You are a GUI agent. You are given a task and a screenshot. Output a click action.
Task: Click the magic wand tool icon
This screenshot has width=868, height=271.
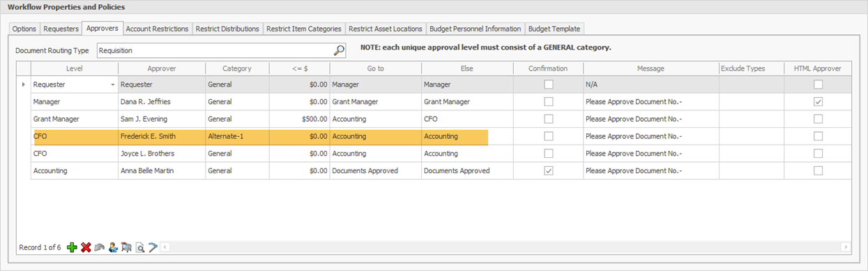click(x=153, y=247)
